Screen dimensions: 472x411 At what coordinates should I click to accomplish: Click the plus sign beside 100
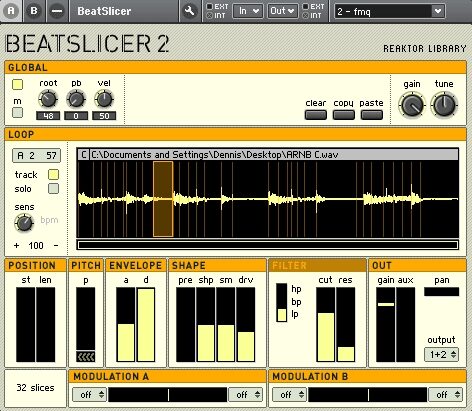click(17, 246)
